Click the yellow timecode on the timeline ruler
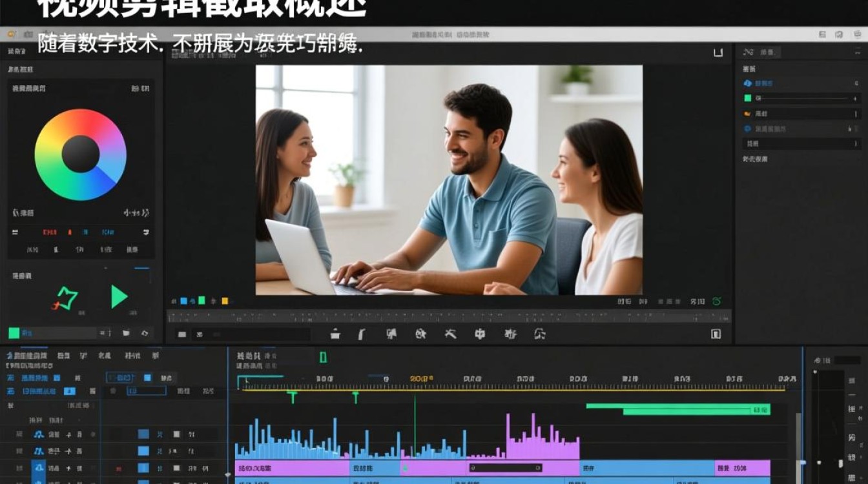The image size is (868, 484). [422, 378]
